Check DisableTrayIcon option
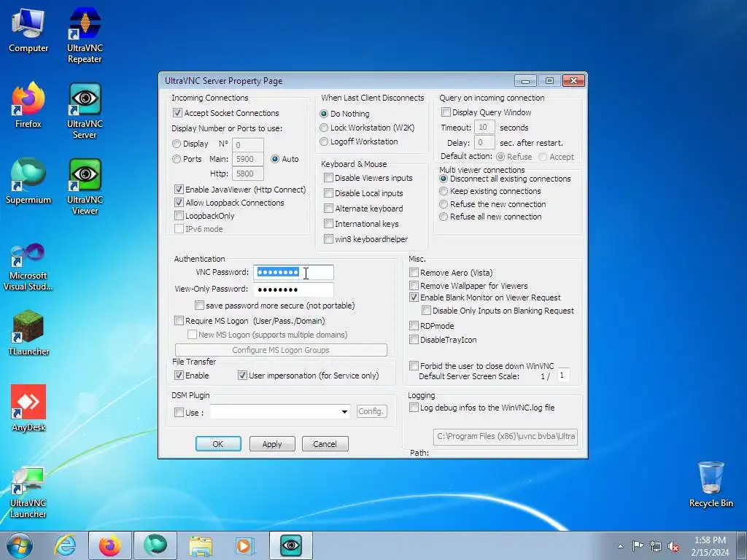This screenshot has width=747, height=560. click(414, 340)
